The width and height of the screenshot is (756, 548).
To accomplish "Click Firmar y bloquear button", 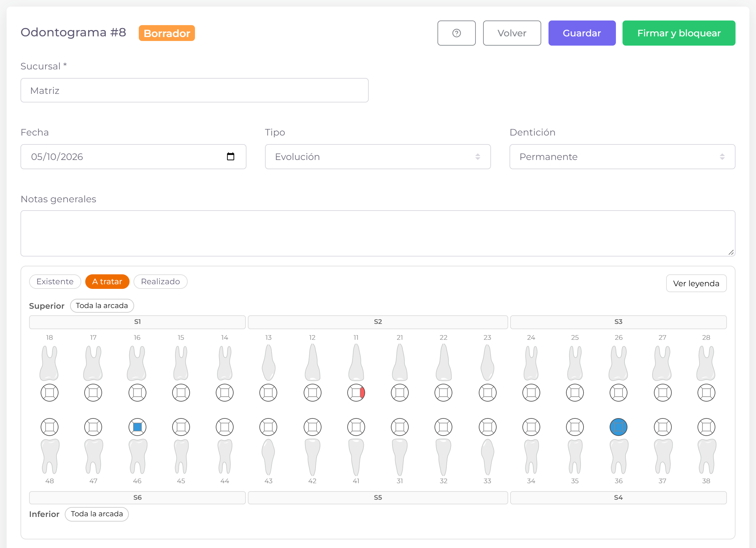I will 679,33.
